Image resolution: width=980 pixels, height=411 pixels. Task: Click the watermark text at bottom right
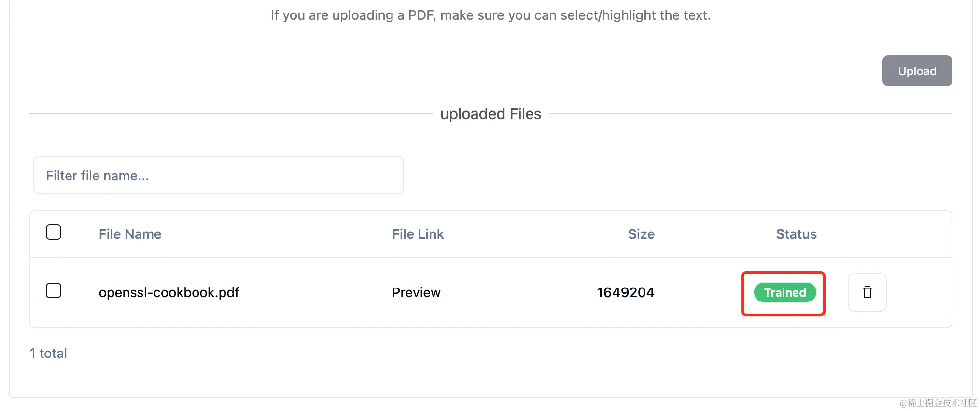coord(938,403)
